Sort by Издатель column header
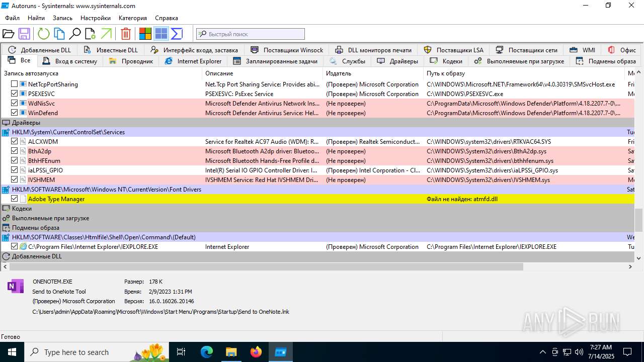This screenshot has height=362, width=644. [x=373, y=73]
